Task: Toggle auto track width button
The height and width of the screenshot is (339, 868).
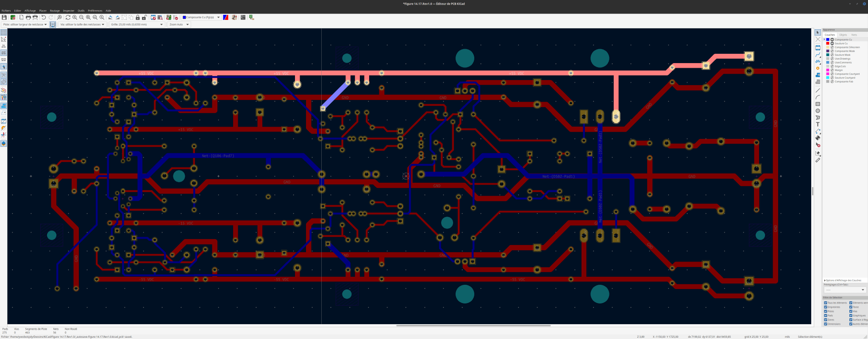Action: [53, 25]
